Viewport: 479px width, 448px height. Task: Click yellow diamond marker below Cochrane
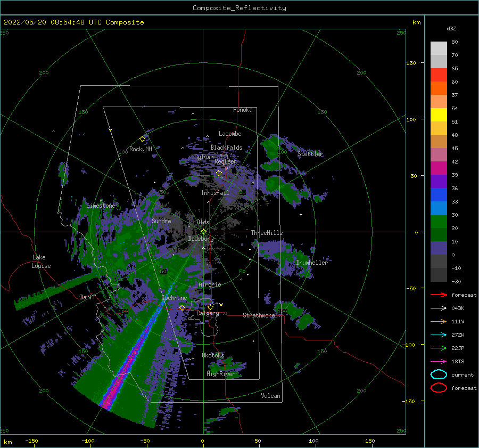[x=182, y=307]
